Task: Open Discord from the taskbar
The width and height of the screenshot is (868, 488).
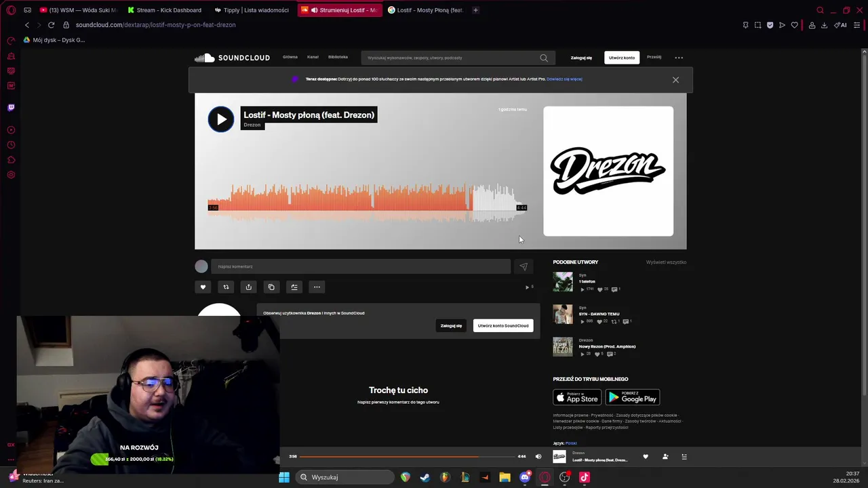Action: [x=524, y=477]
